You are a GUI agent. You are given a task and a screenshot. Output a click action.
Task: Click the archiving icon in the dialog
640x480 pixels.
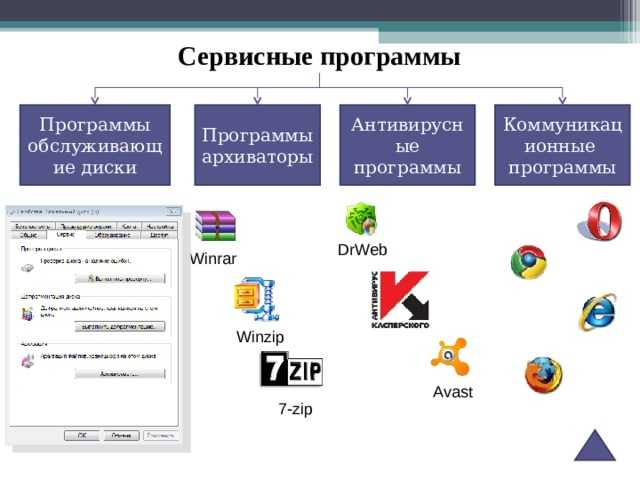[x=27, y=361]
